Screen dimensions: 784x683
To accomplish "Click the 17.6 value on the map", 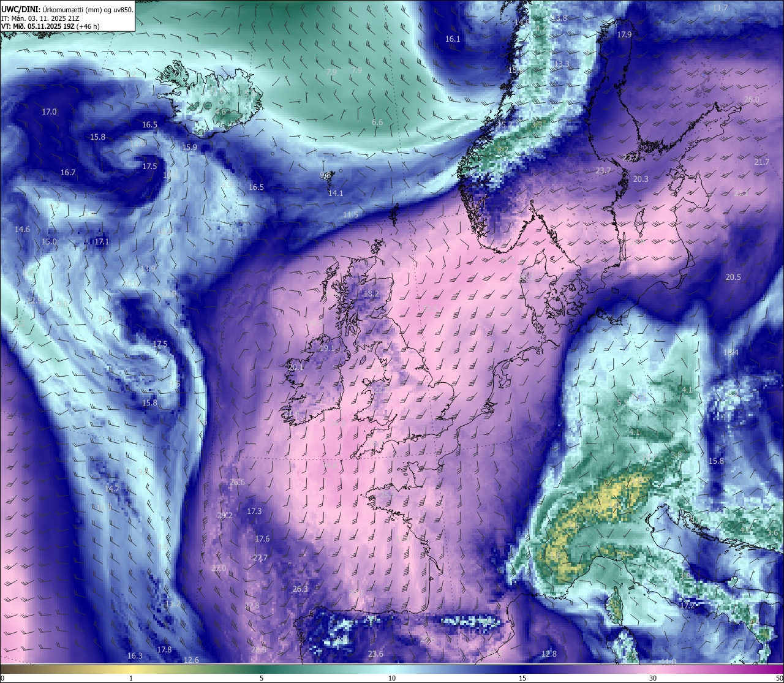I will click(x=262, y=538).
